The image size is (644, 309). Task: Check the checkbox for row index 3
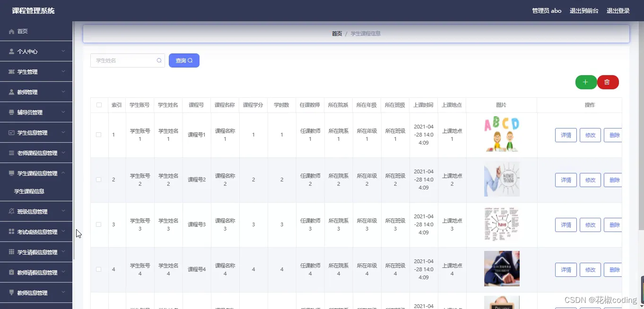click(99, 224)
